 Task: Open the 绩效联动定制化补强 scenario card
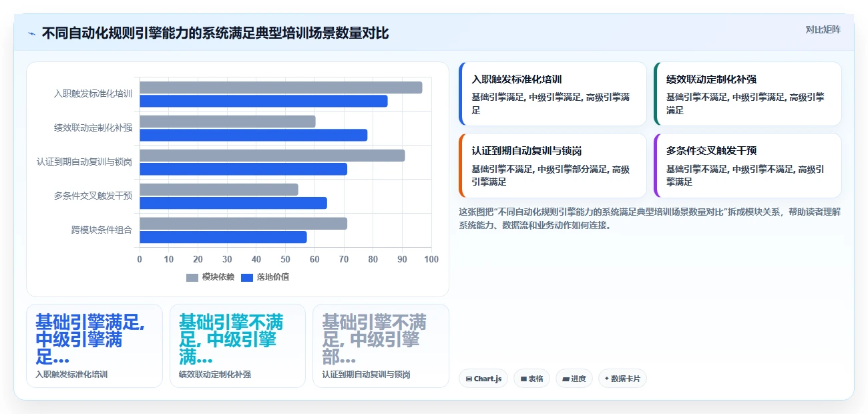tap(747, 94)
